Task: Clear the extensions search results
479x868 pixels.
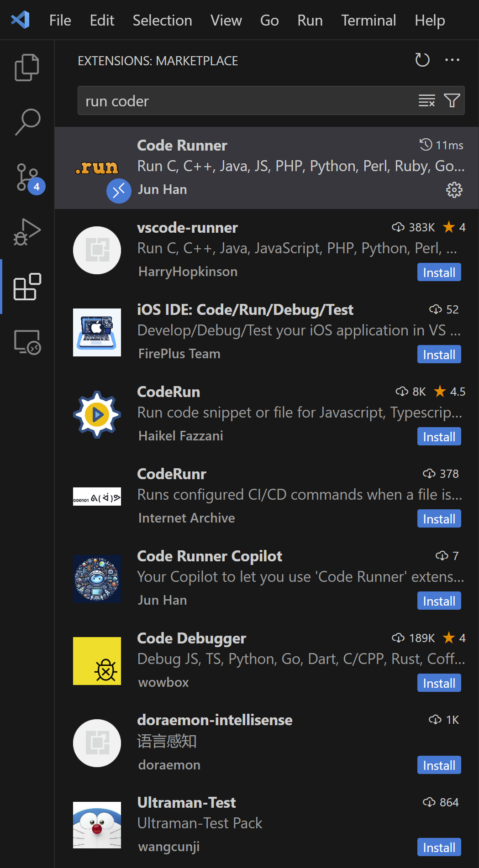Action: tap(426, 100)
